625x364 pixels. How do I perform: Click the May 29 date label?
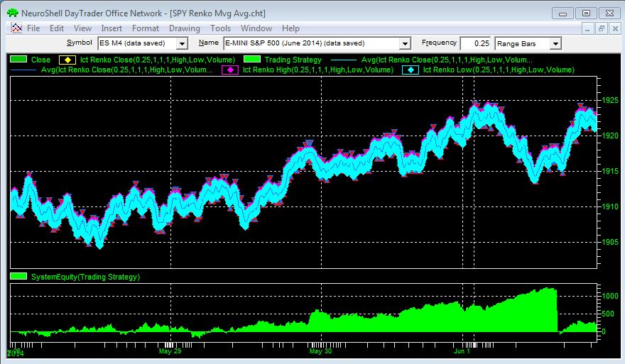170,351
